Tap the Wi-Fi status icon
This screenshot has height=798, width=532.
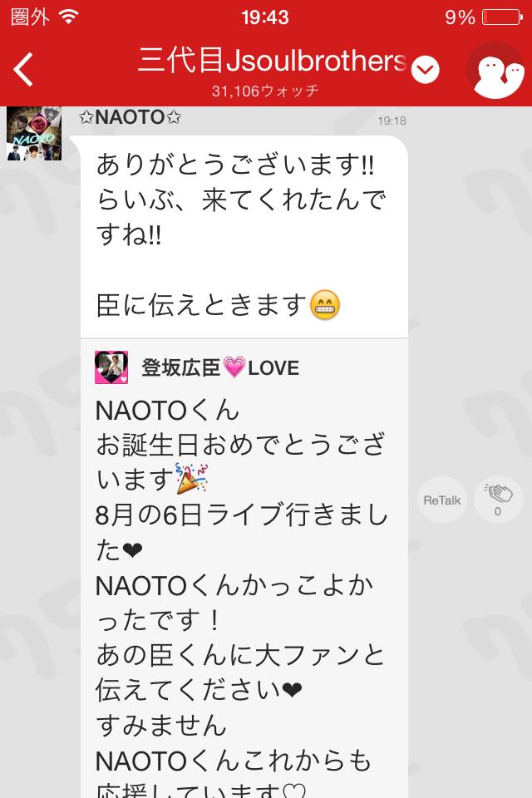tap(68, 17)
